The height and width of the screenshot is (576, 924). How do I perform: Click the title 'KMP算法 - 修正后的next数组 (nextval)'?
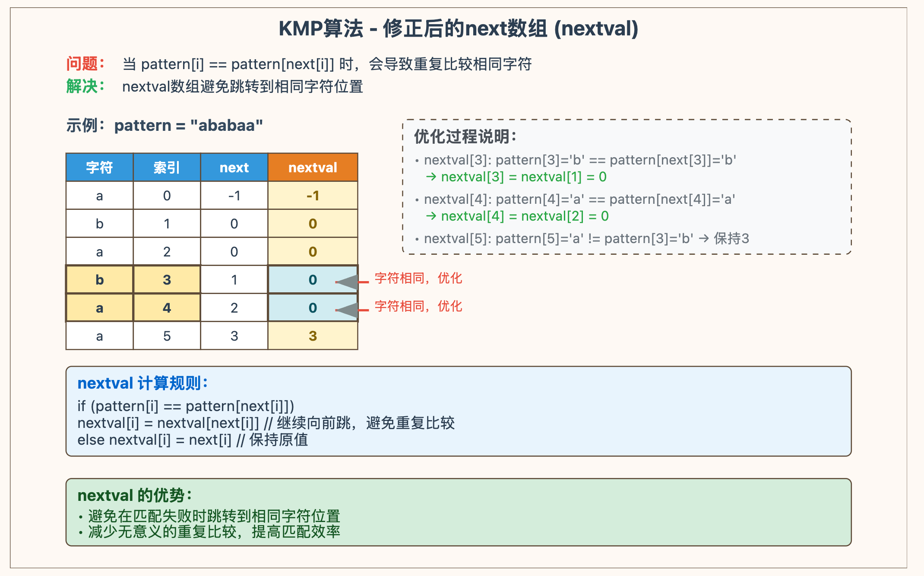click(x=458, y=29)
